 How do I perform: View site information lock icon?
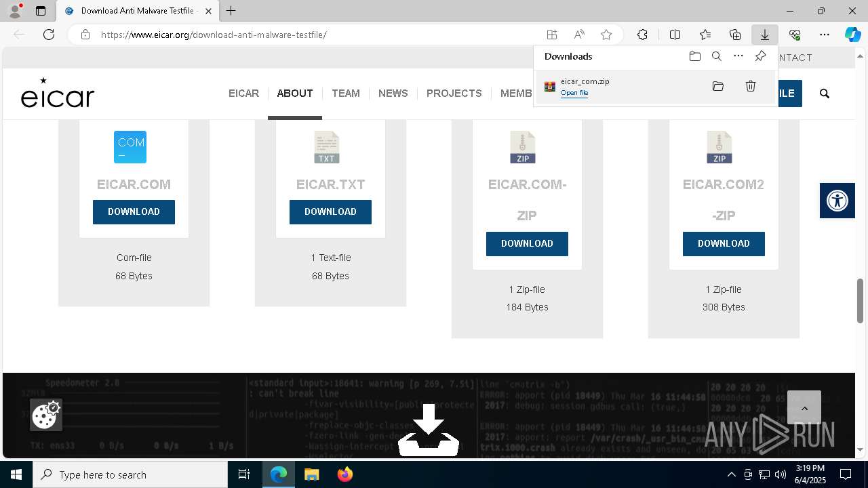[85, 35]
